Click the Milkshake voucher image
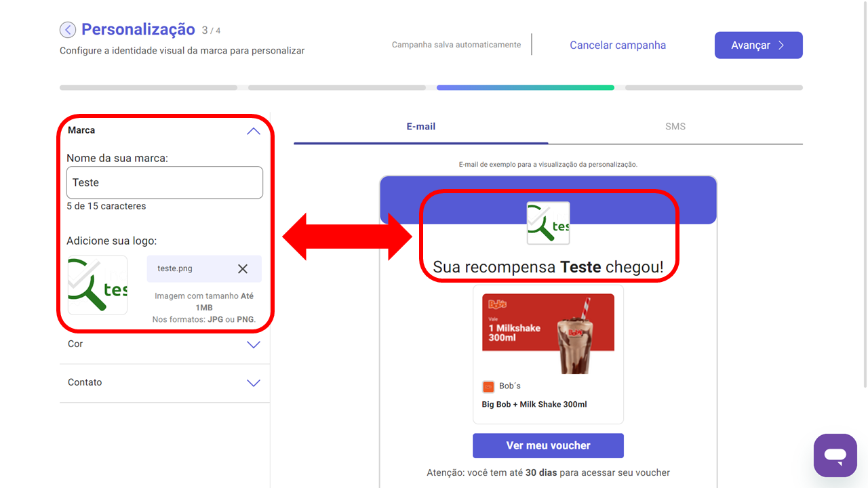This screenshot has width=868, height=488. pyautogui.click(x=548, y=333)
